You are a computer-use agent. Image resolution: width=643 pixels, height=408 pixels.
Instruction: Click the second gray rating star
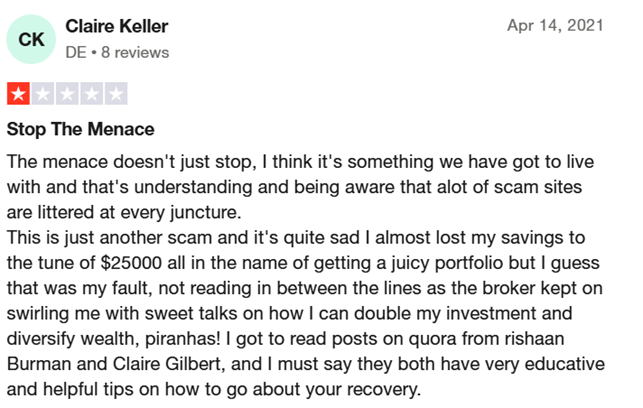(x=43, y=97)
